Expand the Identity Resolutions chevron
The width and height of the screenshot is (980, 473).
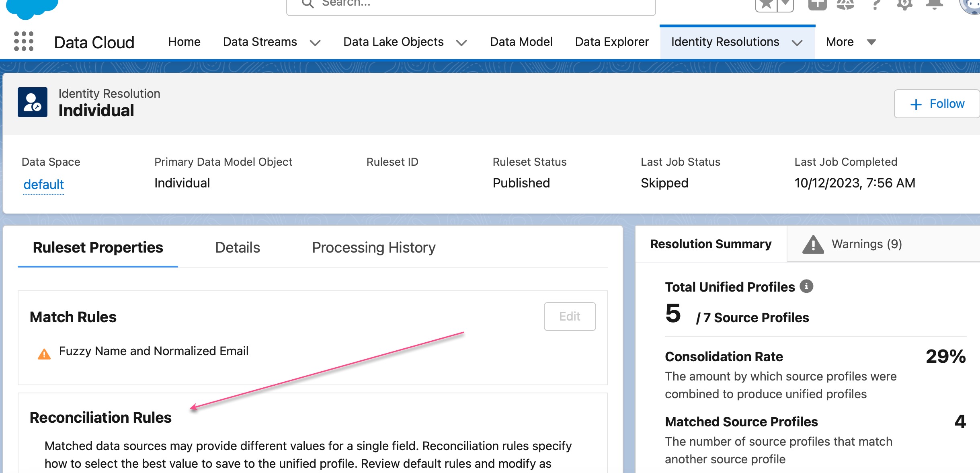[797, 43]
